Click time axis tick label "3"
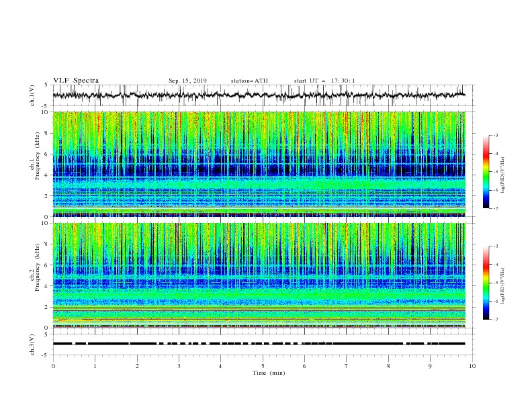 [x=179, y=366]
